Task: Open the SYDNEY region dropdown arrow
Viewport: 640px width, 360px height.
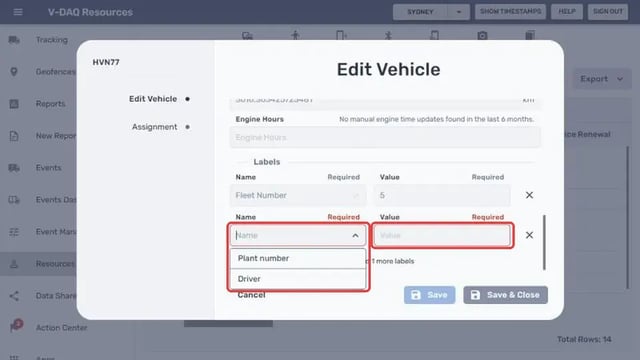Action: click(458, 12)
